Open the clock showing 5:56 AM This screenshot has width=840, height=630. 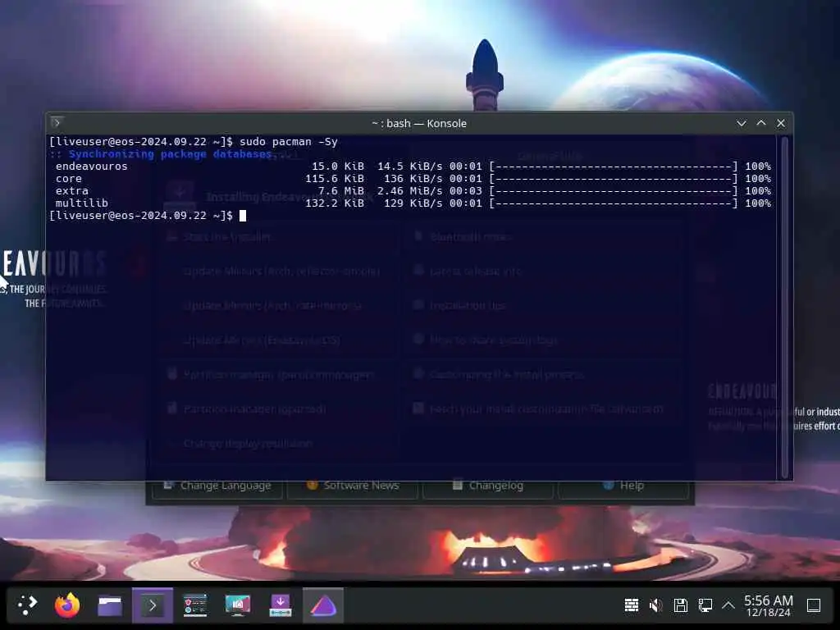coord(768,605)
